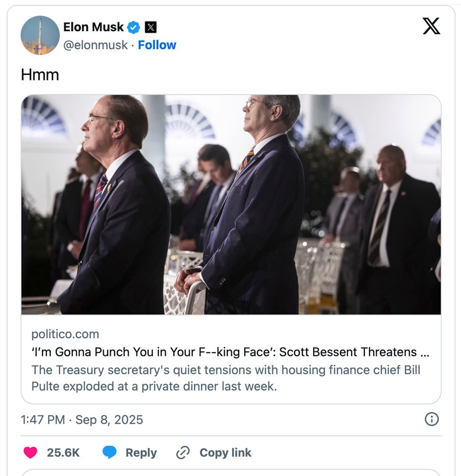Open Elon Musk's rocket profile avatar
Viewport: 461px width, 476px height.
click(40, 35)
